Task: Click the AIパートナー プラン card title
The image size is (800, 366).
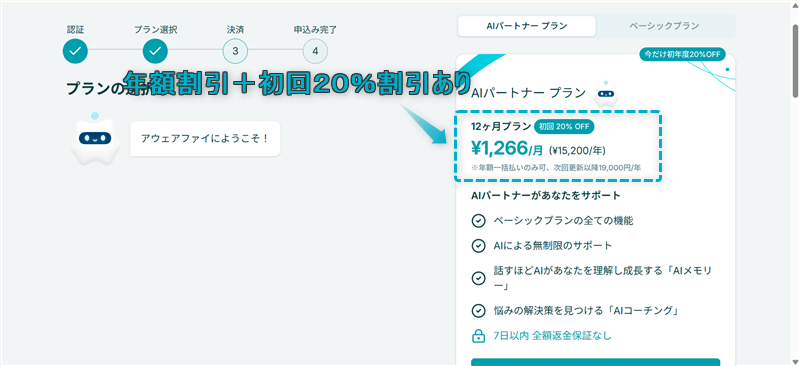Action: tap(528, 93)
